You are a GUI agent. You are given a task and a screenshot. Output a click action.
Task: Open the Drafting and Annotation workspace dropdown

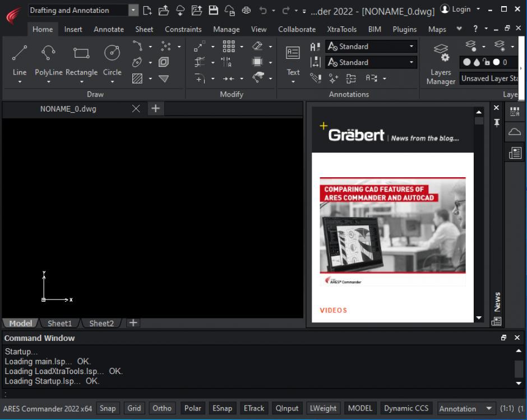[x=133, y=10]
